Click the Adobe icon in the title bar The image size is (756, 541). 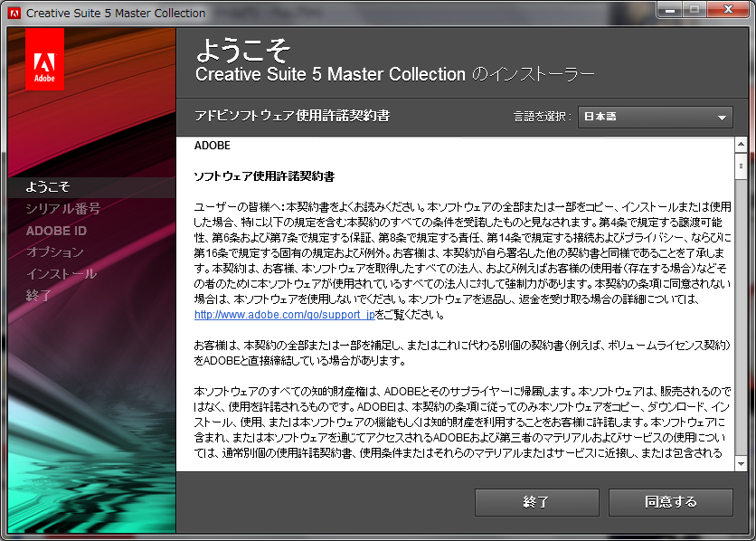pos(14,13)
